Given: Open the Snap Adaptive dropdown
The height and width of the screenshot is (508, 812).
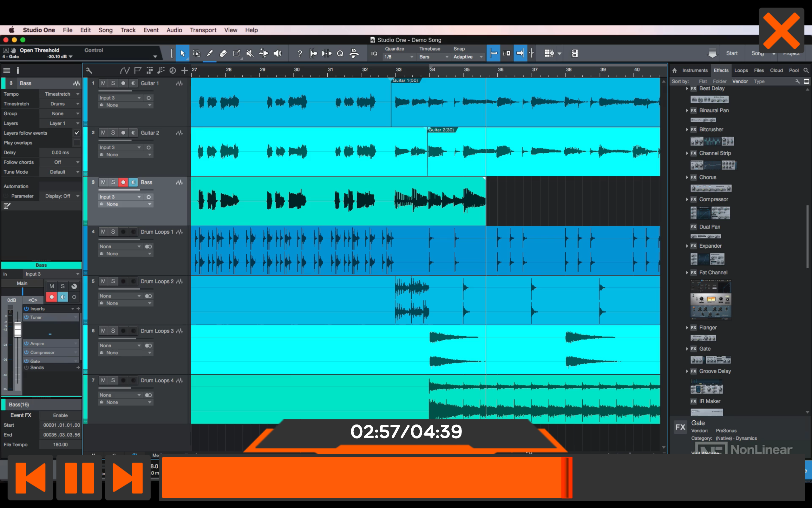Looking at the screenshot, I should point(468,57).
